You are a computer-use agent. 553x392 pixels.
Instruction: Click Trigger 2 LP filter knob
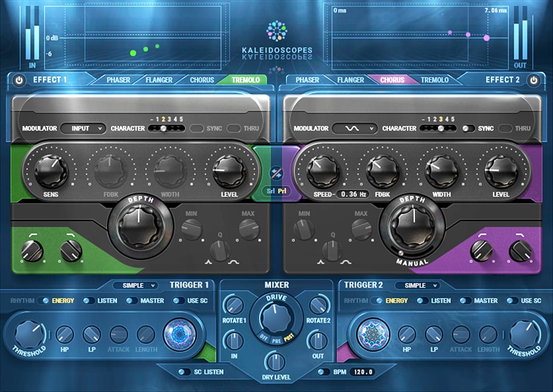434,335
